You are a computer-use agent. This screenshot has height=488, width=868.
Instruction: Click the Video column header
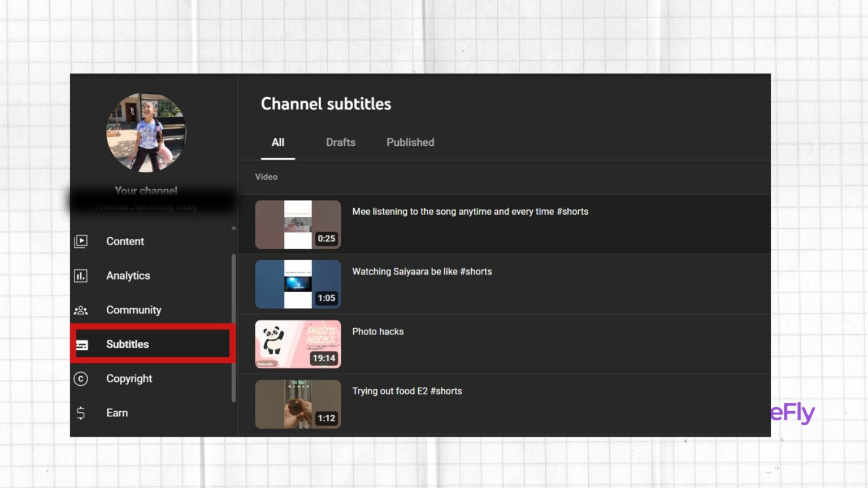tap(266, 177)
